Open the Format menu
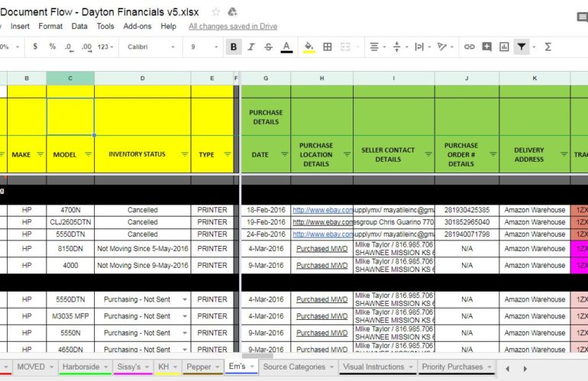 50,26
